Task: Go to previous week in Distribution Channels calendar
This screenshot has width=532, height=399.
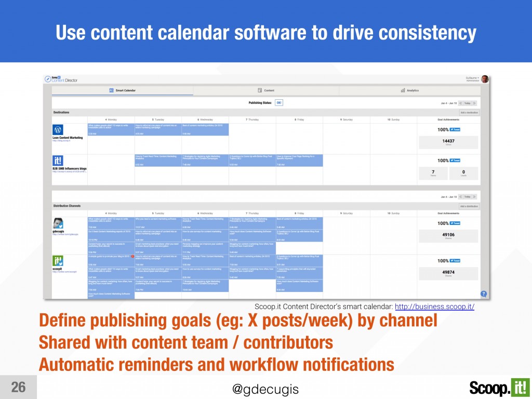Action: point(460,197)
